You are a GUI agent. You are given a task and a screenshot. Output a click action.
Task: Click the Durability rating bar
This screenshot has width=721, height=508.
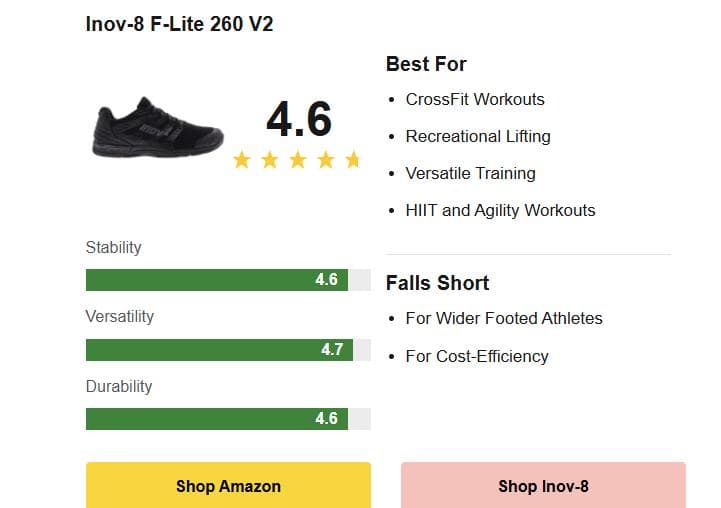(x=228, y=419)
